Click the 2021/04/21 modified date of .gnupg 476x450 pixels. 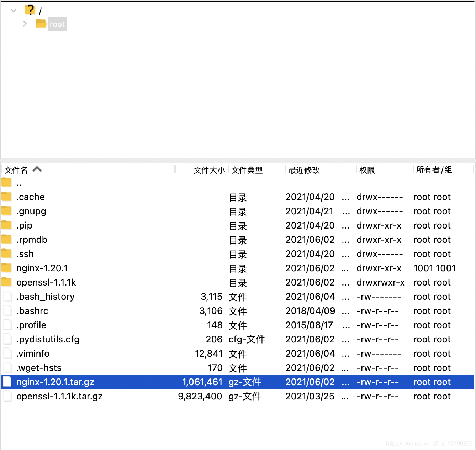point(310,211)
